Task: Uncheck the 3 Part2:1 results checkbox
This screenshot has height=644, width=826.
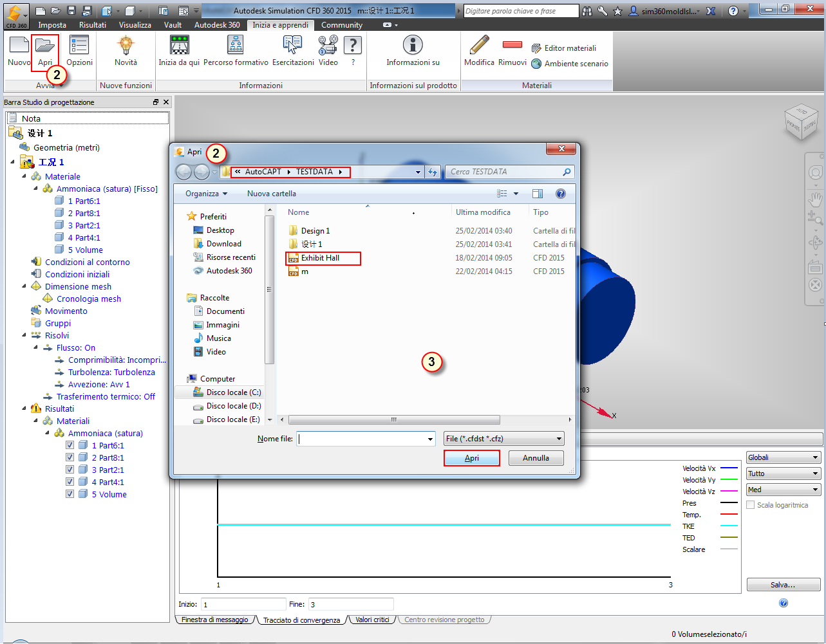Action: 70,470
